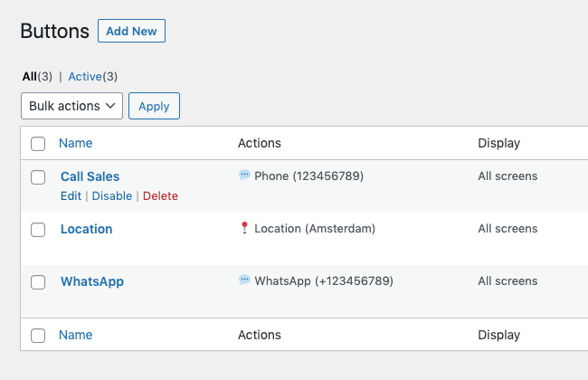Toggle the footer select-all checkbox

point(38,336)
